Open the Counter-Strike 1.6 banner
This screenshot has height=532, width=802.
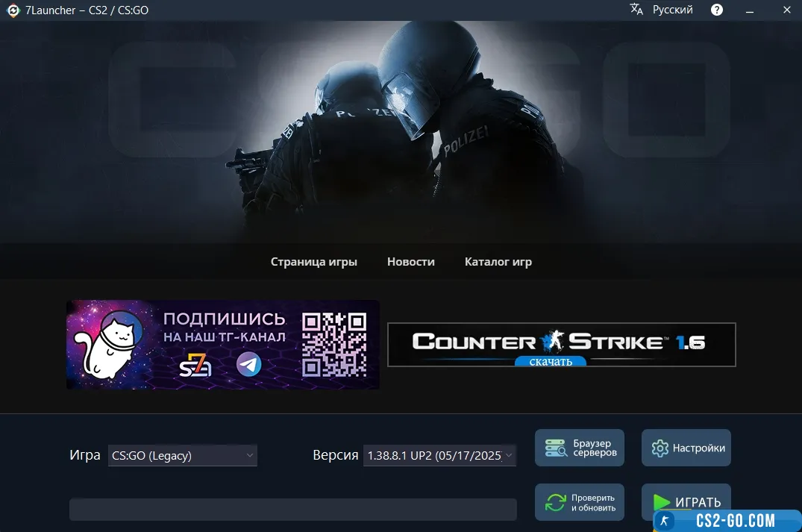coord(561,342)
